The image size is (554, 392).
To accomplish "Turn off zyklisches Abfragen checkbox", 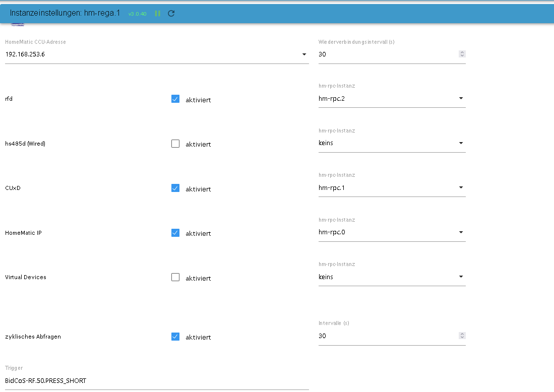I will [175, 337].
